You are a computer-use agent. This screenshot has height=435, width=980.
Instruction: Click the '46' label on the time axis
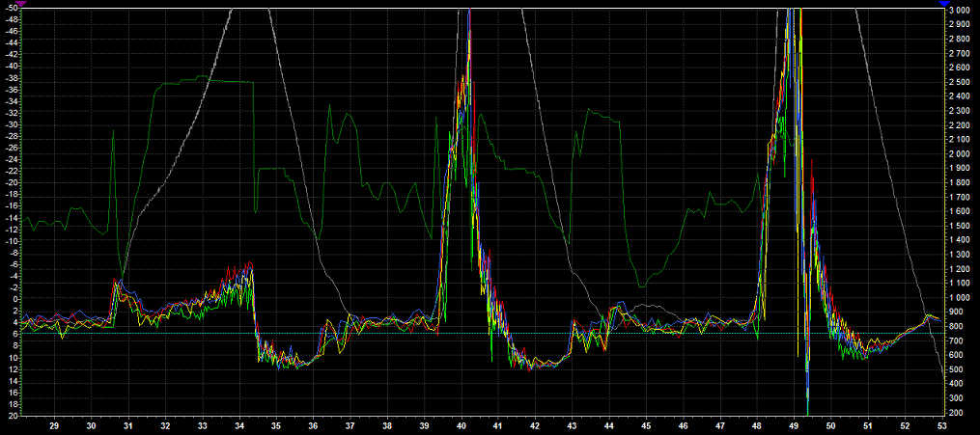(x=684, y=425)
